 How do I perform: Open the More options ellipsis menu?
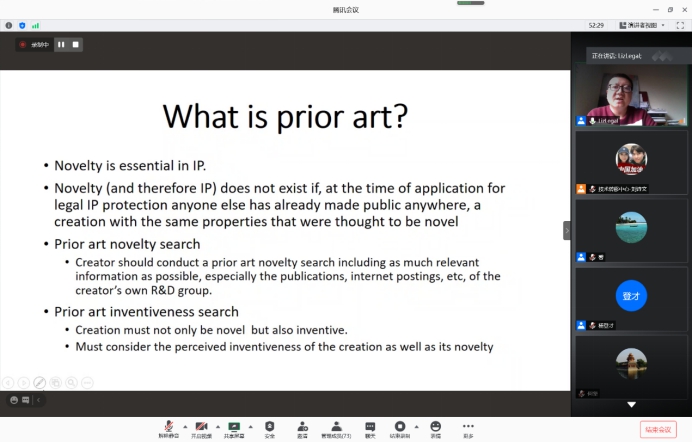(468, 427)
